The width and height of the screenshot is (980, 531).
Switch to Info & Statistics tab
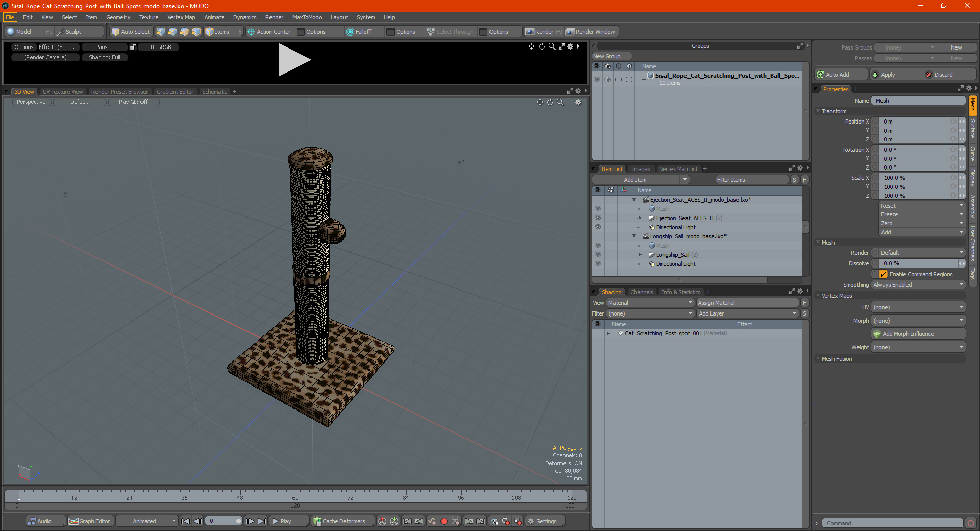(681, 292)
